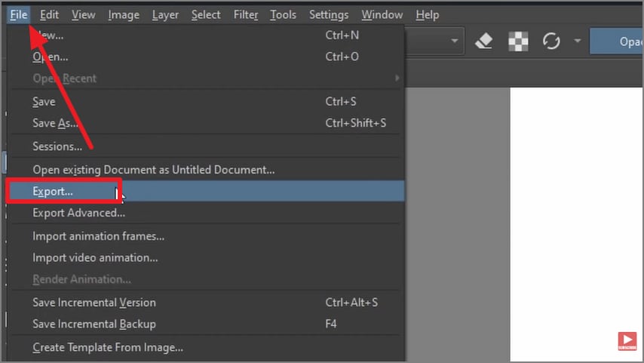644x363 pixels.
Task: Open the Layer menu
Action: 165,15
